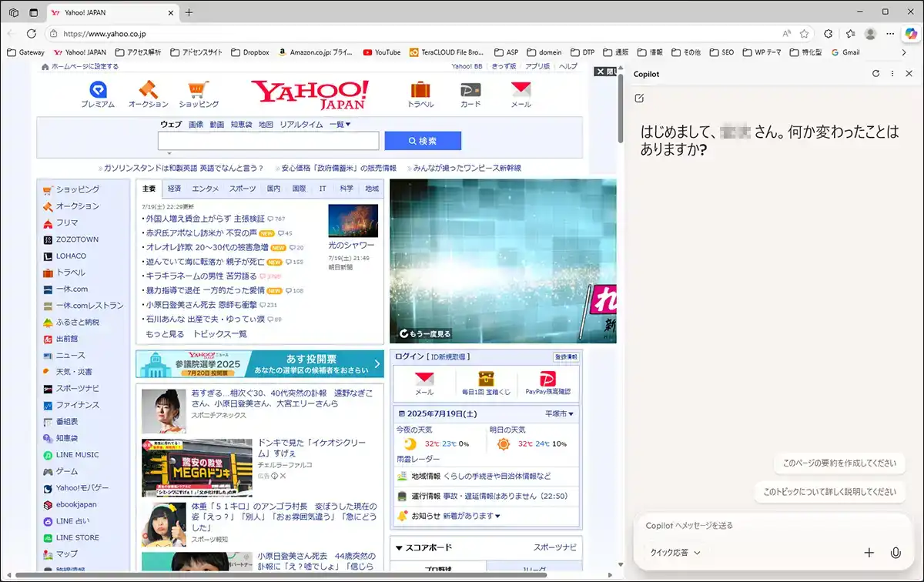Switch search to 画像 tab
This screenshot has width=924, height=582.
(x=196, y=124)
